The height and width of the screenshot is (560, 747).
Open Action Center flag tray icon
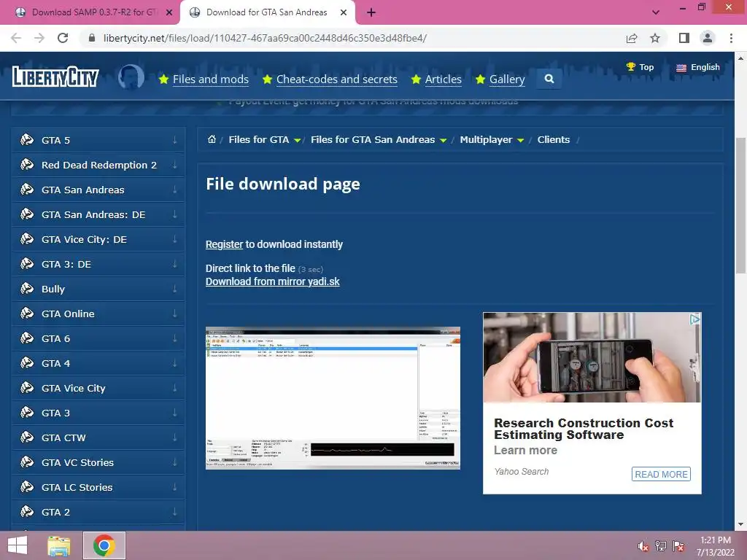click(x=678, y=546)
